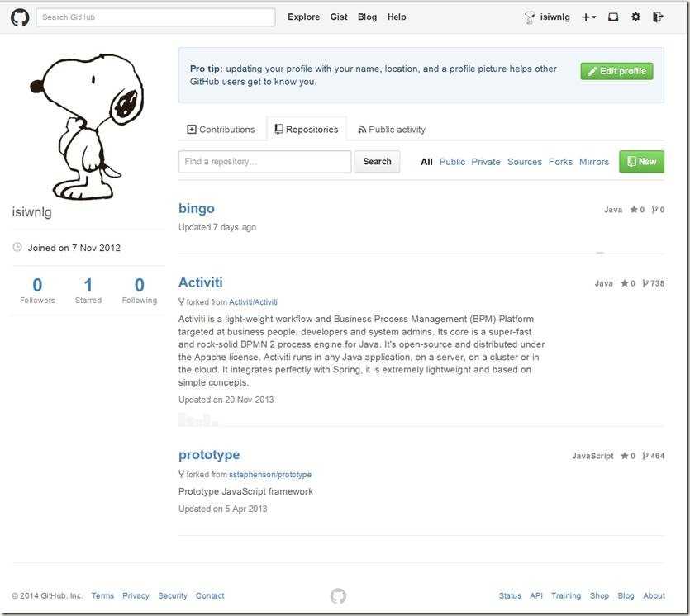Click the 'Updated on 5 Apr 2013' text
This screenshot has height=616, width=690.
pyautogui.click(x=222, y=509)
